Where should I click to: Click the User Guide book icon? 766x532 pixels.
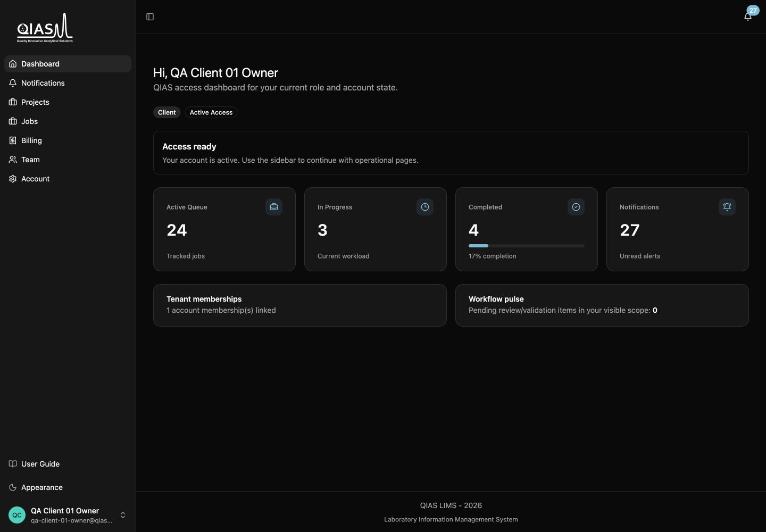click(13, 464)
